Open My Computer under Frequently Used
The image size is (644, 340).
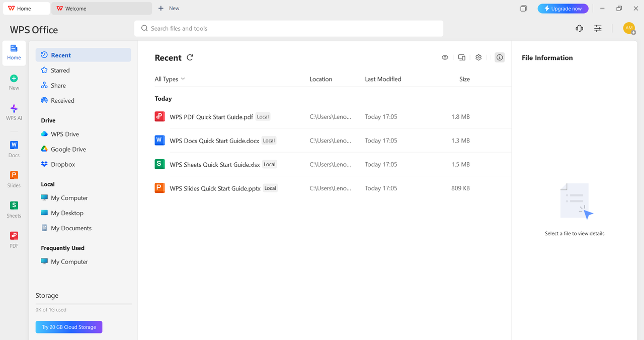(83, 261)
